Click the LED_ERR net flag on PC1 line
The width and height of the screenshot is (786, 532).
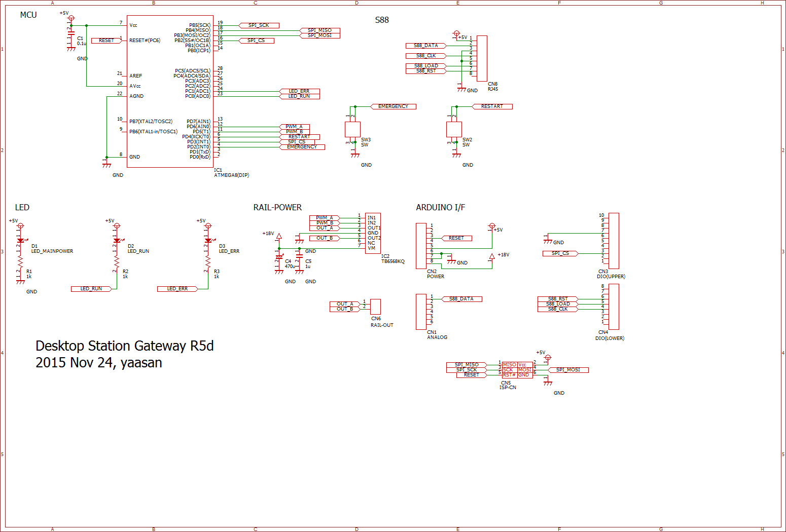(x=299, y=91)
